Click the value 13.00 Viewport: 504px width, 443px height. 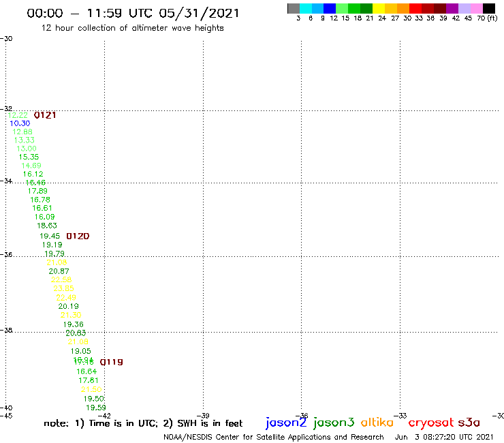coord(27,149)
